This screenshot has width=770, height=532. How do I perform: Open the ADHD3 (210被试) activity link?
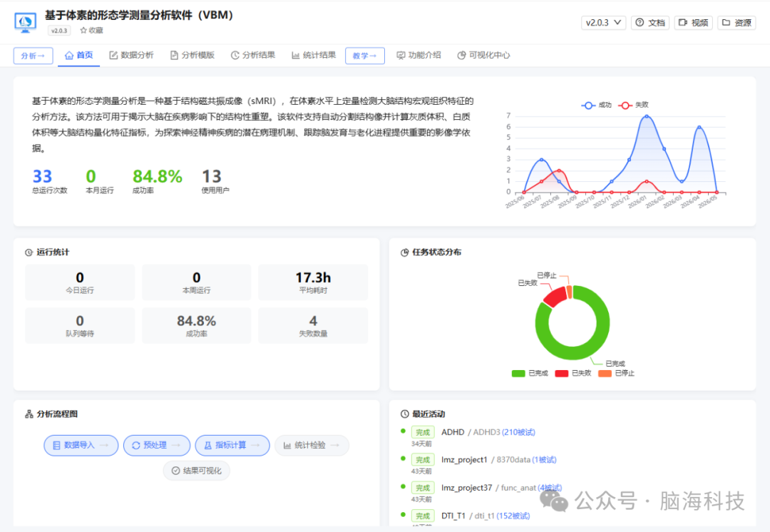(504, 432)
